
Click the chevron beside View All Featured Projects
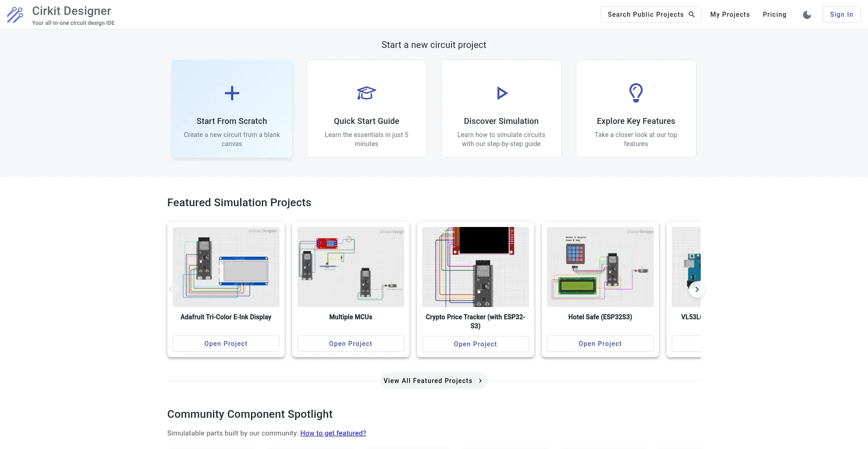(480, 381)
